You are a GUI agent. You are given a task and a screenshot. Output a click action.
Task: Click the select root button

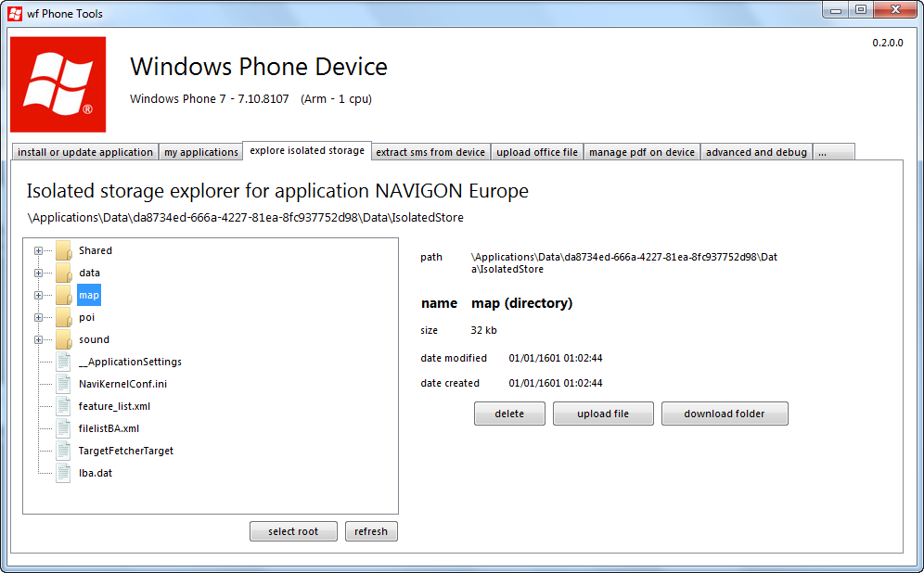(293, 531)
